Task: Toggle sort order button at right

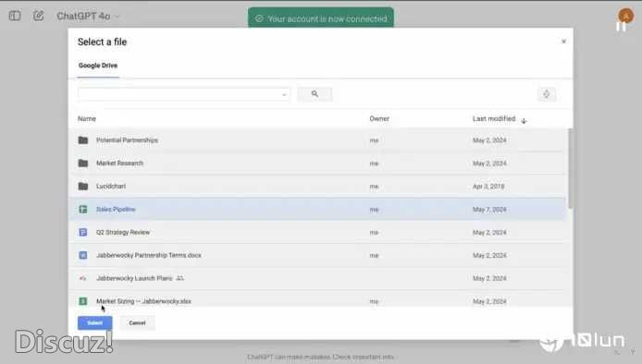Action: (546, 94)
